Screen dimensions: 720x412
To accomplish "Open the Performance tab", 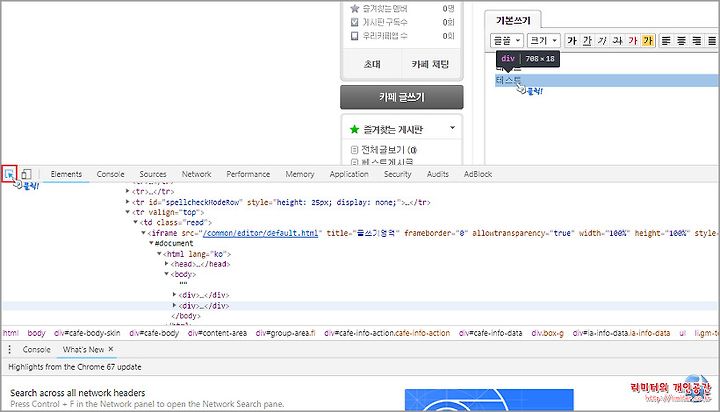I will click(x=248, y=174).
